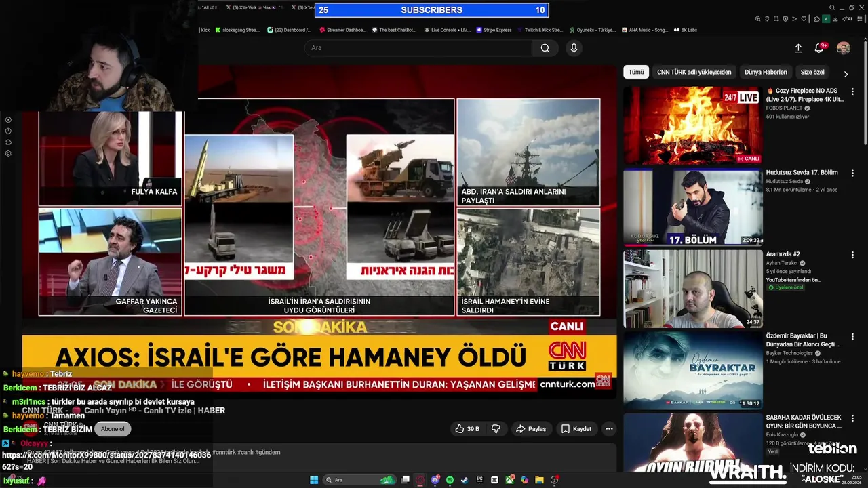Image resolution: width=868 pixels, height=488 pixels.
Task: Click #gündem hashtag in description
Action: (268, 452)
